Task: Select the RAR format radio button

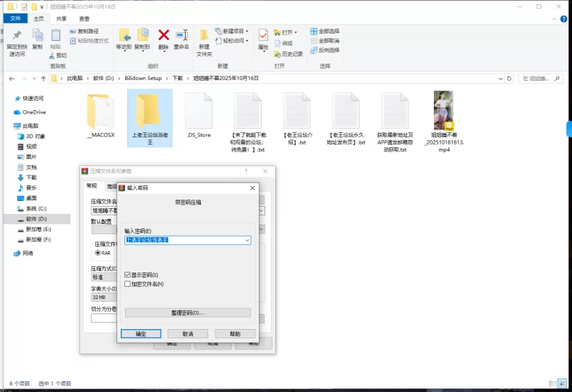Action: click(x=98, y=253)
